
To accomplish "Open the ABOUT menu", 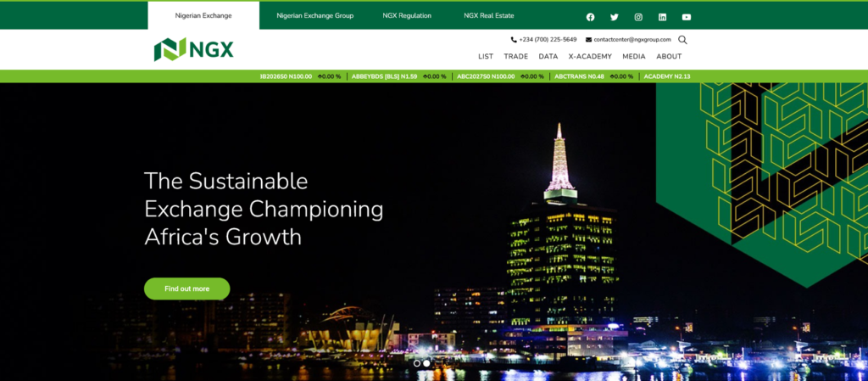I will tap(669, 57).
